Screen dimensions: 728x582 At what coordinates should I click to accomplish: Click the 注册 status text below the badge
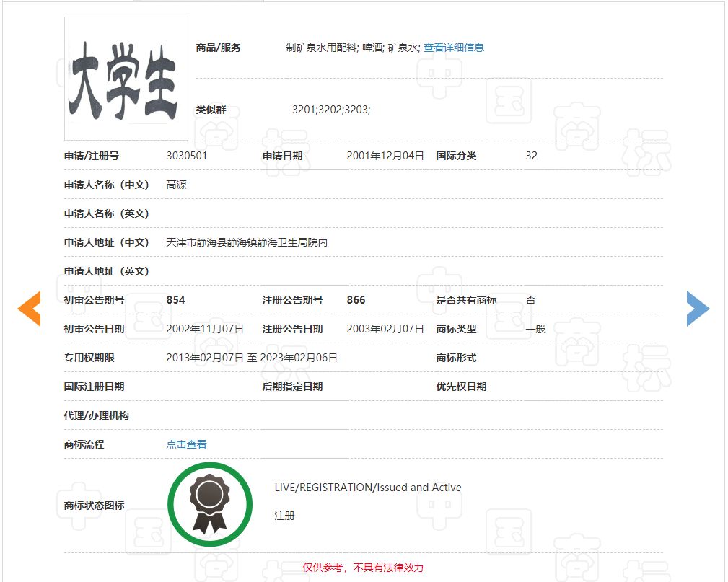284,516
